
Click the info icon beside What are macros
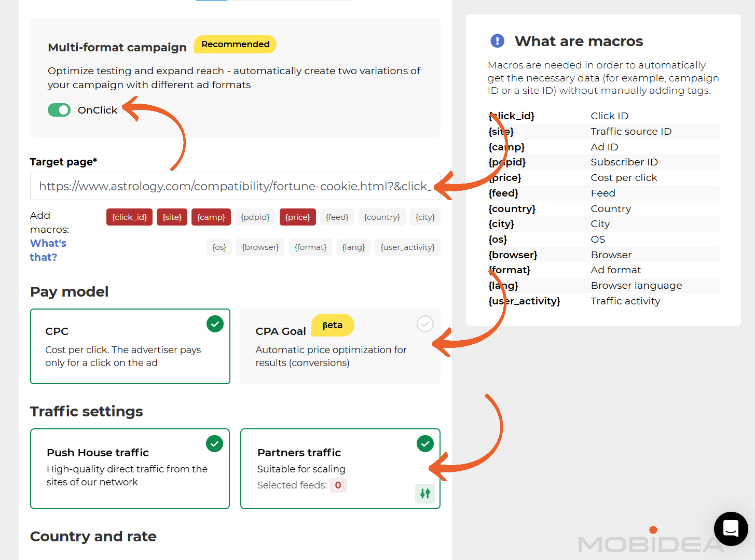click(497, 41)
